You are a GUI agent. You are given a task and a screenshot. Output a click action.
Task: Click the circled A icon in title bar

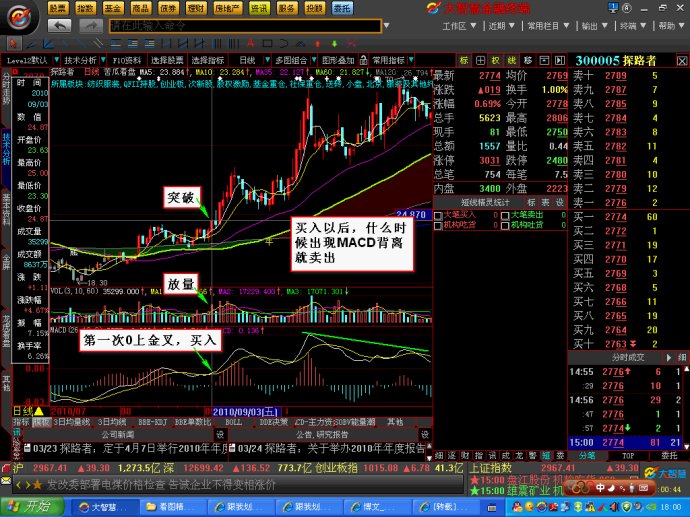tap(627, 7)
